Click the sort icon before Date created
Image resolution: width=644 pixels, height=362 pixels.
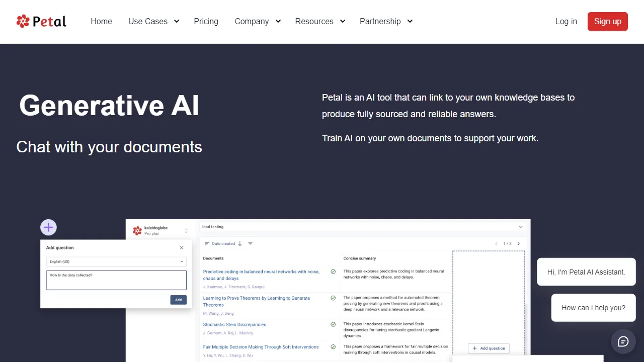[207, 244]
